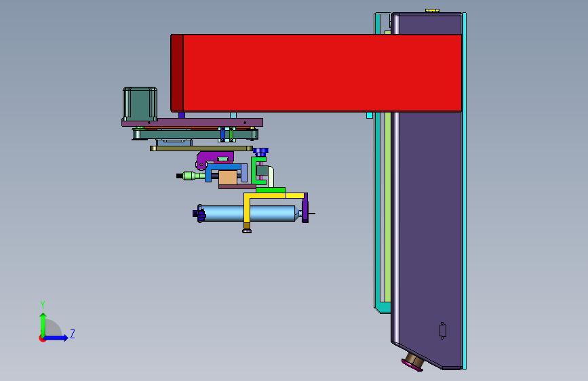Pick the mauve motor mounting plate
This screenshot has width=588, height=381.
tap(192, 122)
